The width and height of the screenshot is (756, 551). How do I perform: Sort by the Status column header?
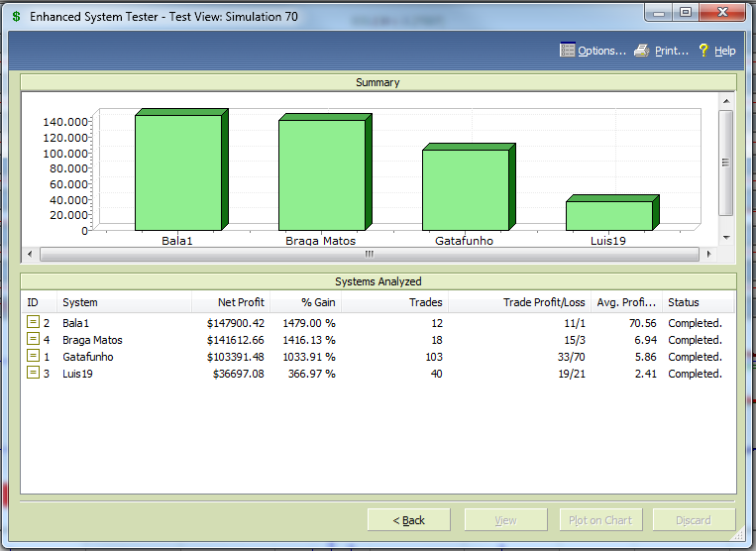(x=699, y=302)
